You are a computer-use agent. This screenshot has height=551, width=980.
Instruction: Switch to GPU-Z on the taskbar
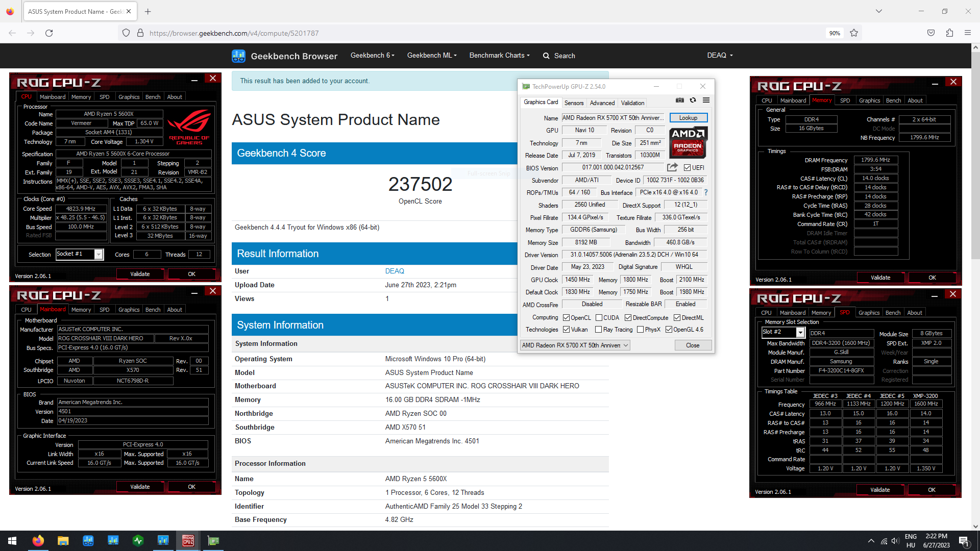click(213, 541)
